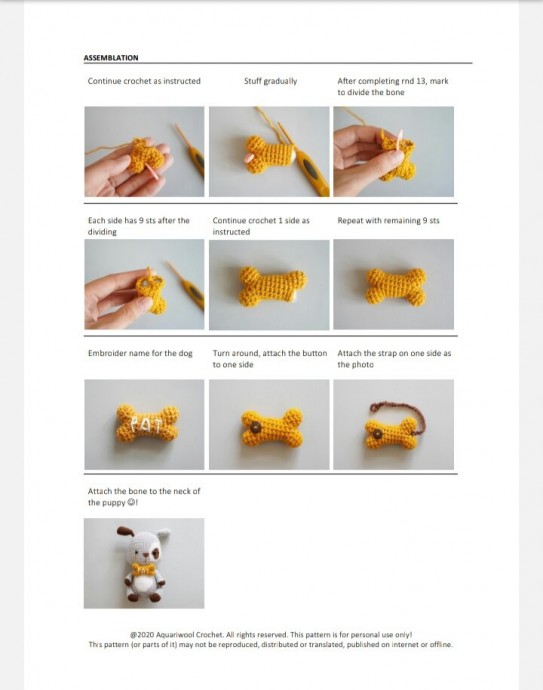
Task: Click the finished puppy photo
Action: click(144, 563)
